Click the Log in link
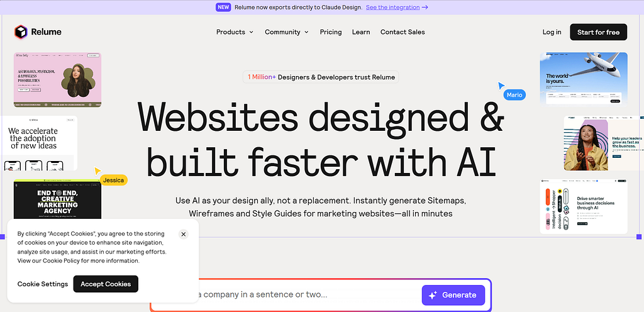The height and width of the screenshot is (312, 644). tap(552, 32)
